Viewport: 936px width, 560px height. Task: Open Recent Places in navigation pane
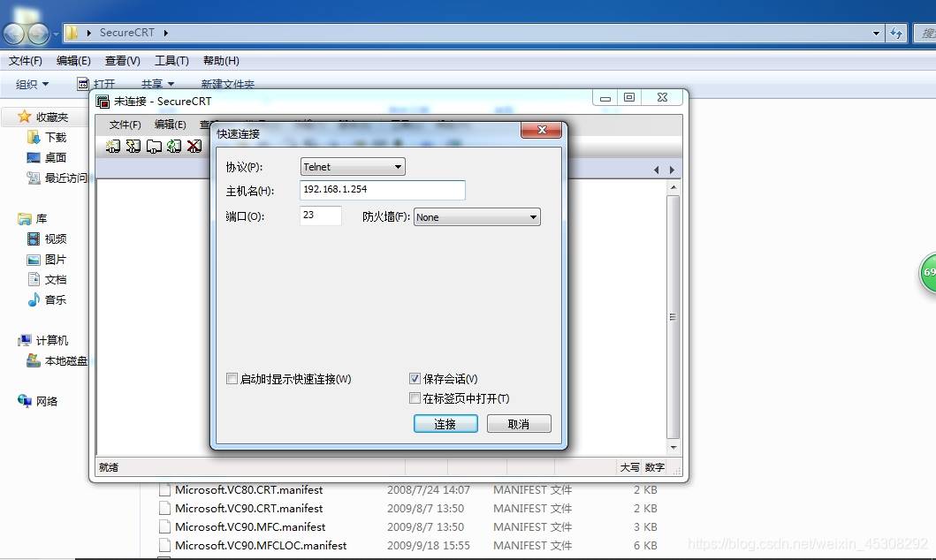point(57,178)
